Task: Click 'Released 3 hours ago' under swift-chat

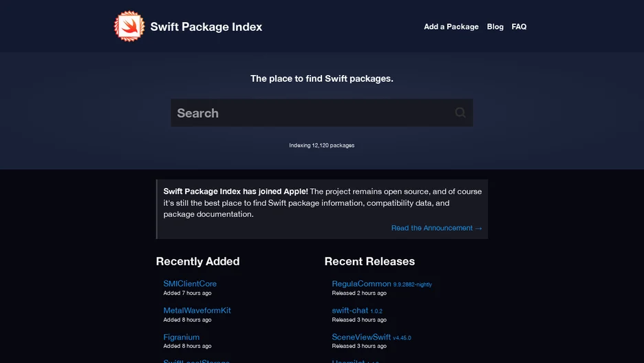Action: [359, 320]
